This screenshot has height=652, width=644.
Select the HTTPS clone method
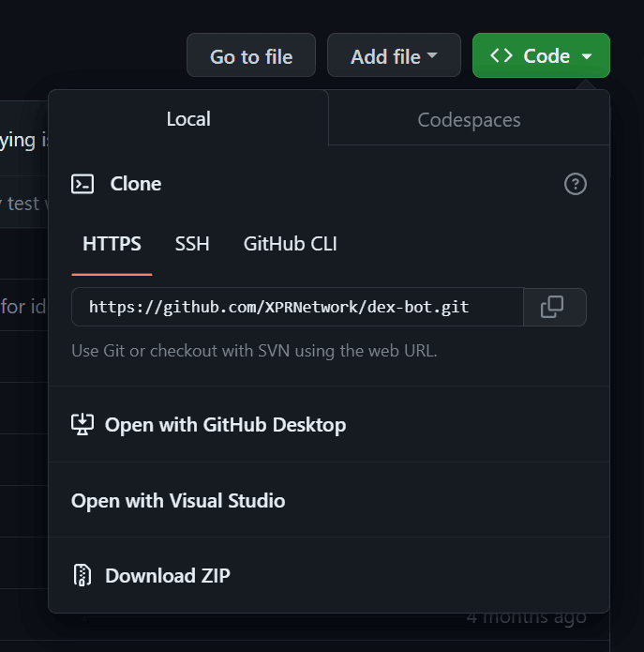pos(112,244)
